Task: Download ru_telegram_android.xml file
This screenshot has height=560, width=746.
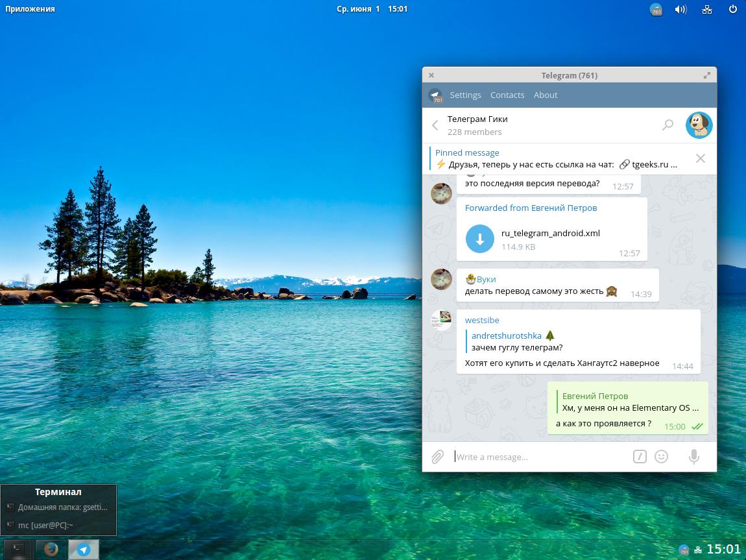Action: [x=479, y=238]
